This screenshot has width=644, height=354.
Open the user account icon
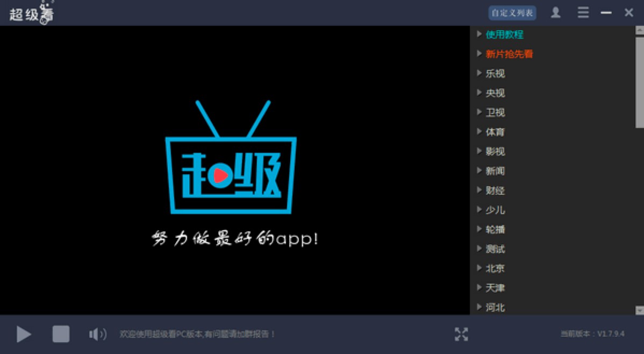pyautogui.click(x=556, y=13)
